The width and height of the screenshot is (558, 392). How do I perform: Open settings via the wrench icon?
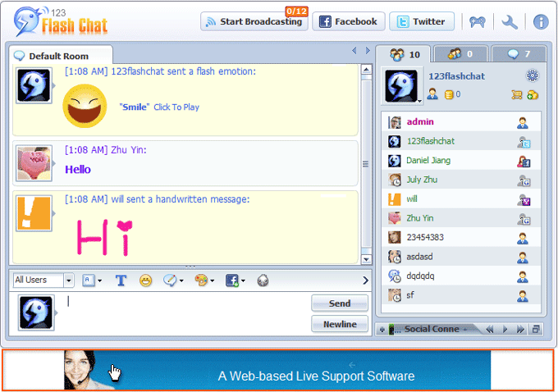[x=509, y=22]
